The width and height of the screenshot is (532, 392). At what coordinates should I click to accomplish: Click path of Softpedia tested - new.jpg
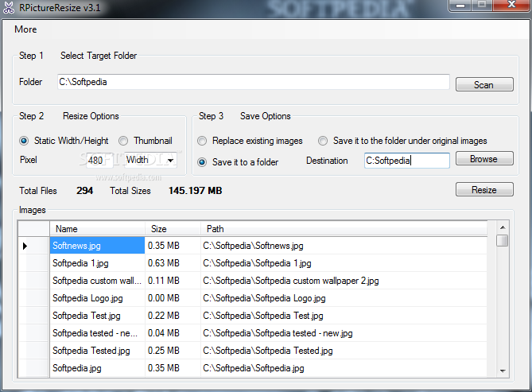(x=344, y=333)
